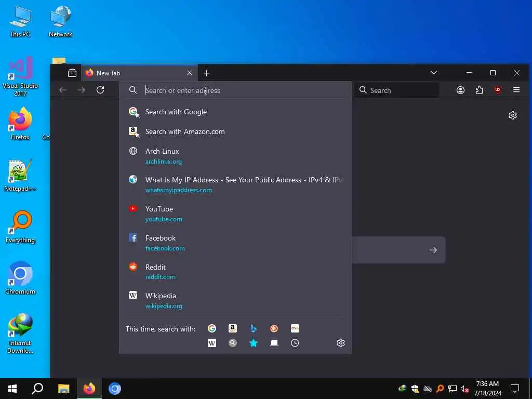This screenshot has width=532, height=399.
Task: Search this time with eBay icon
Action: [295, 328]
